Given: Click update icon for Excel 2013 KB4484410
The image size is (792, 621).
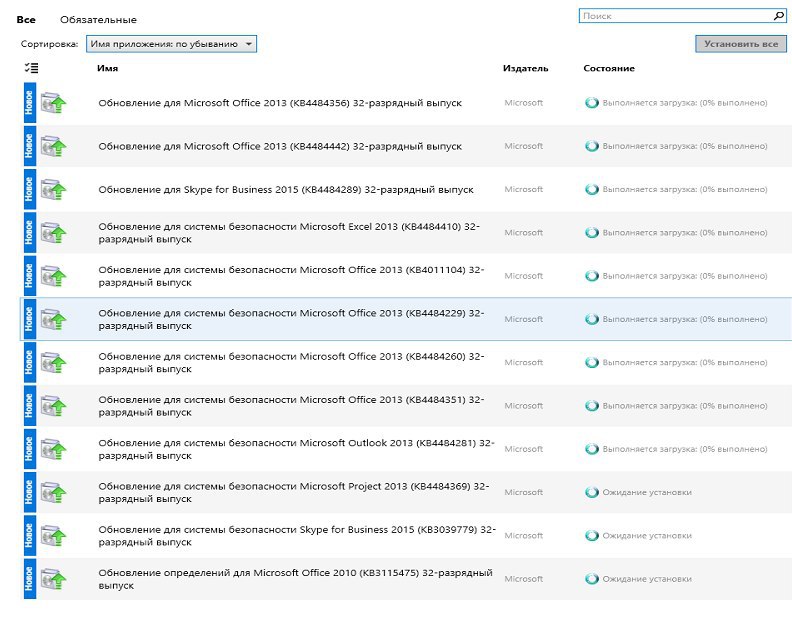Looking at the screenshot, I should 54,233.
